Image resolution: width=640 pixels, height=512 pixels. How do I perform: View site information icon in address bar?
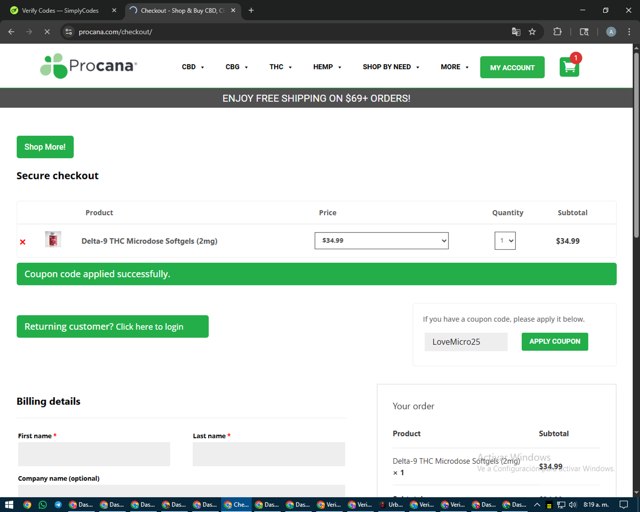click(69, 31)
